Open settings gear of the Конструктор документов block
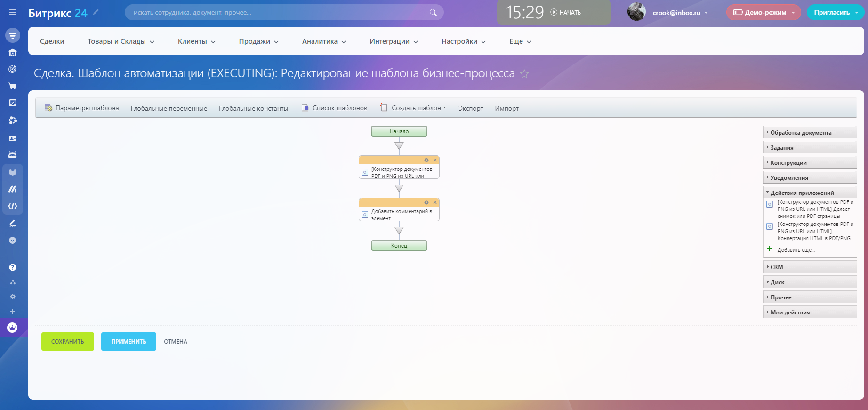 (x=426, y=160)
